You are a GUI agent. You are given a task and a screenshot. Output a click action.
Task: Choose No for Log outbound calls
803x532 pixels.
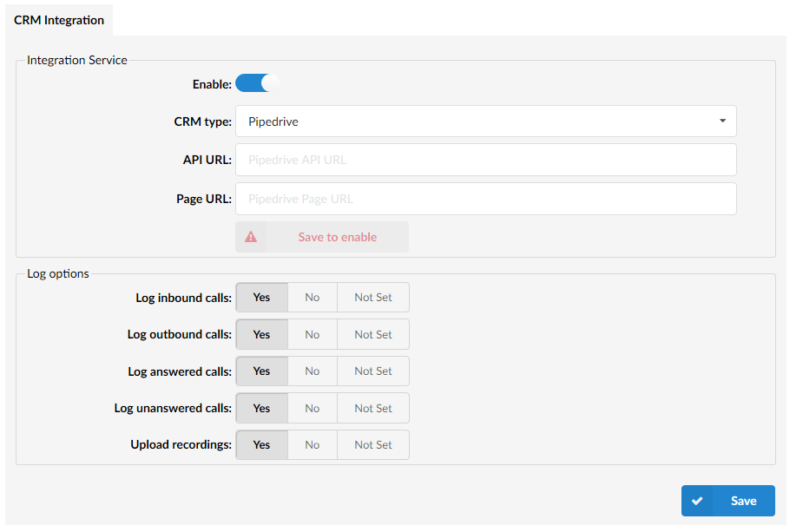[312, 334]
